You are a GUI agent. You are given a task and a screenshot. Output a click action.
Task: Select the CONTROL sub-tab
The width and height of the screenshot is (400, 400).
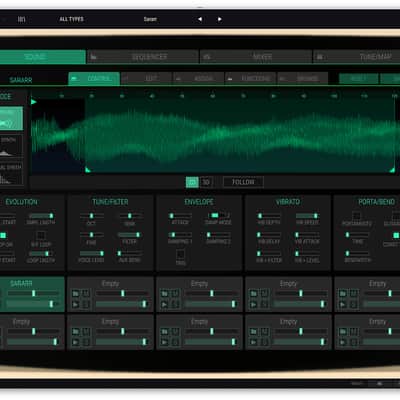(94, 79)
